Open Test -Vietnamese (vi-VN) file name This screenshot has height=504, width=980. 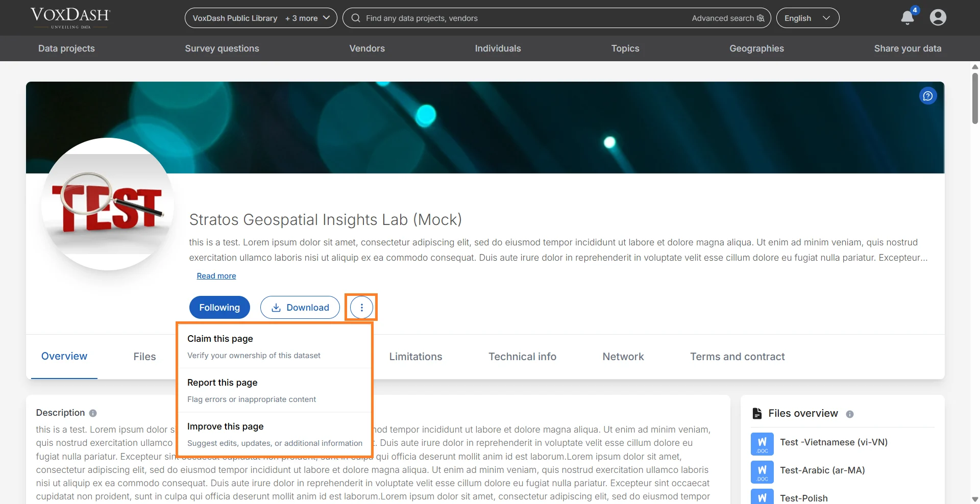pos(834,442)
